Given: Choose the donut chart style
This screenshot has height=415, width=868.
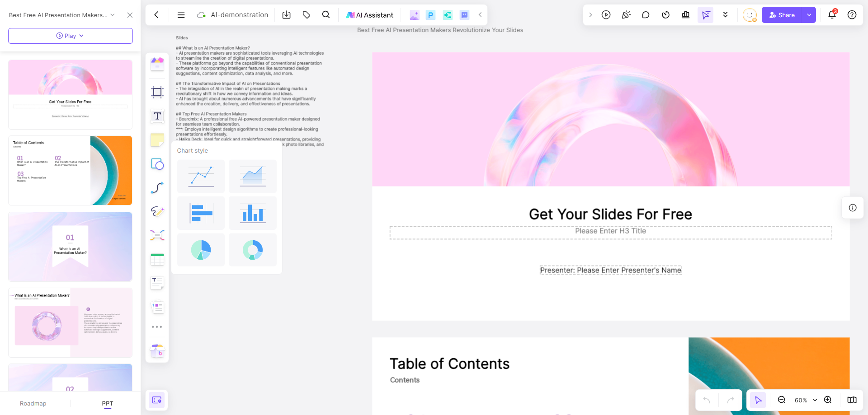Looking at the screenshot, I should tap(253, 250).
